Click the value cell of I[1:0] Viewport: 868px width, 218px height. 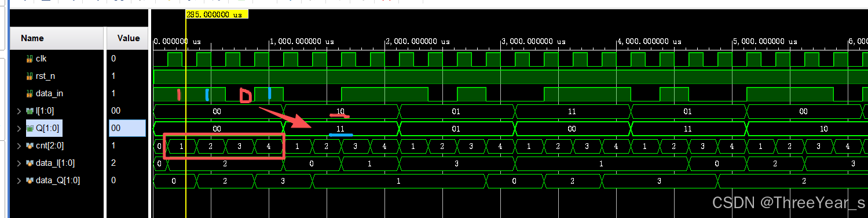[127, 111]
